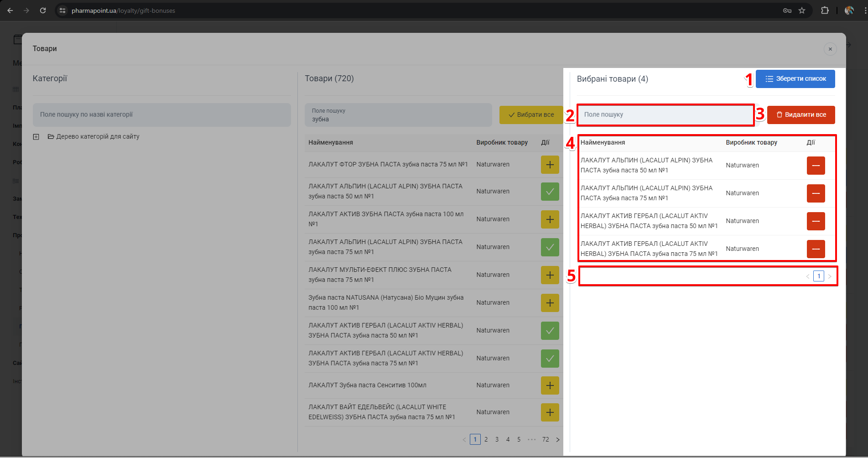868x458 pixels.
Task: Add ЛАКАЛУТ АКТИВ 100 мл with plus icon
Action: coord(550,219)
